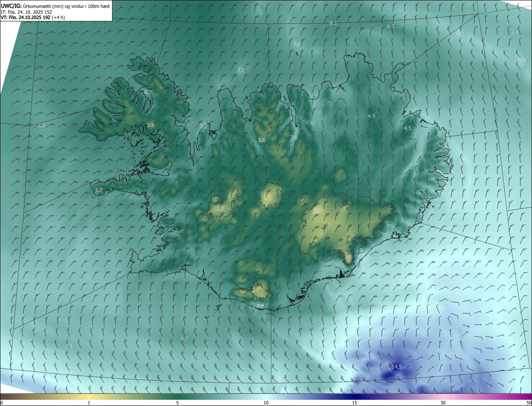Click the 10 tick on the color scale
The height and width of the screenshot is (406, 532).
click(x=266, y=403)
